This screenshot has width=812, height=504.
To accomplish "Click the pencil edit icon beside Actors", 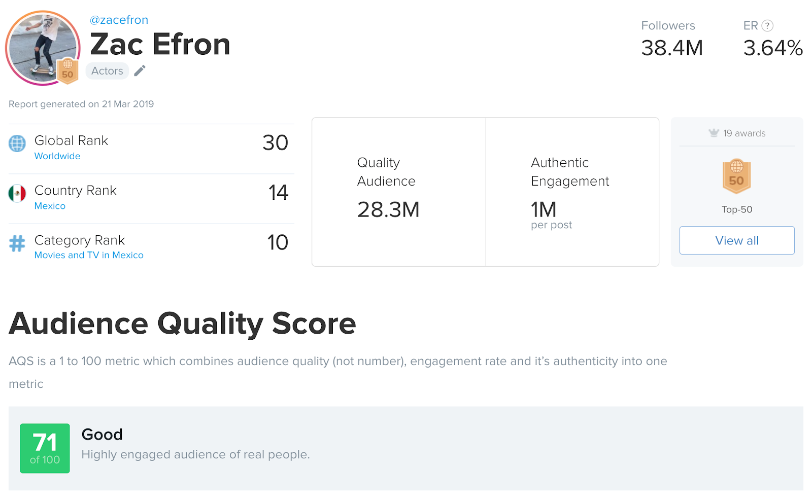I will pos(140,71).
